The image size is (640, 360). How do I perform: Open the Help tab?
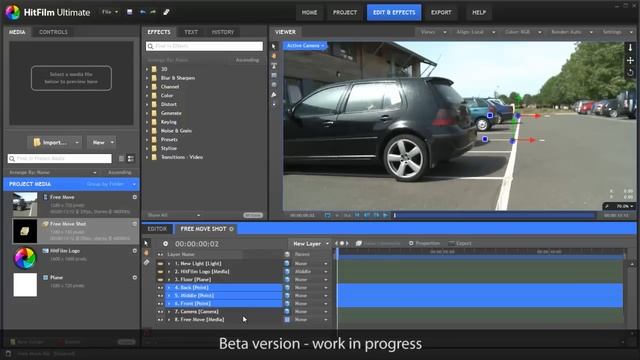click(479, 13)
